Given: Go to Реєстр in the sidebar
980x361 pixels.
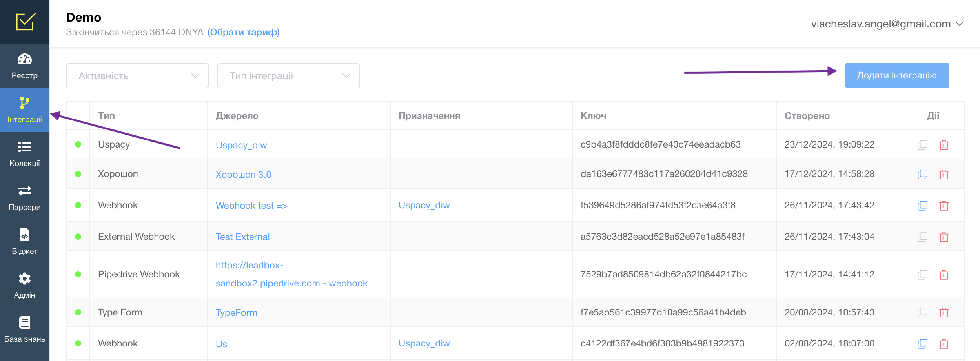Looking at the screenshot, I should 25,66.
